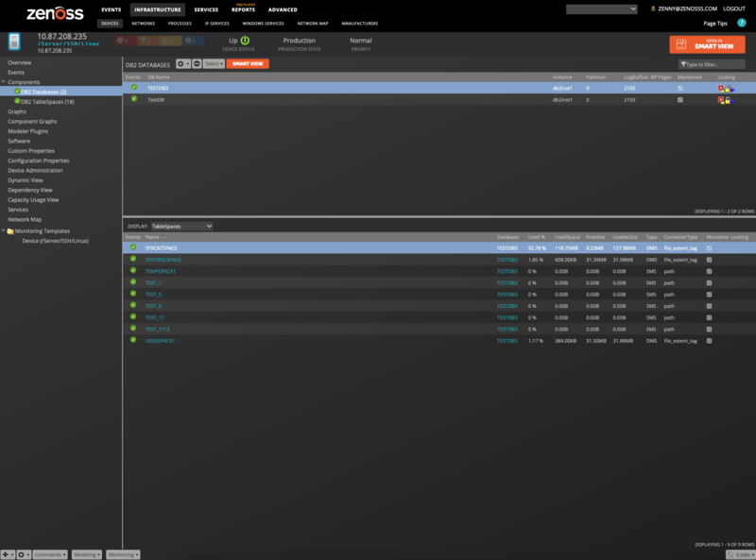Click the Zenoss logo
Screen dimensions: 756x560
click(55, 13)
